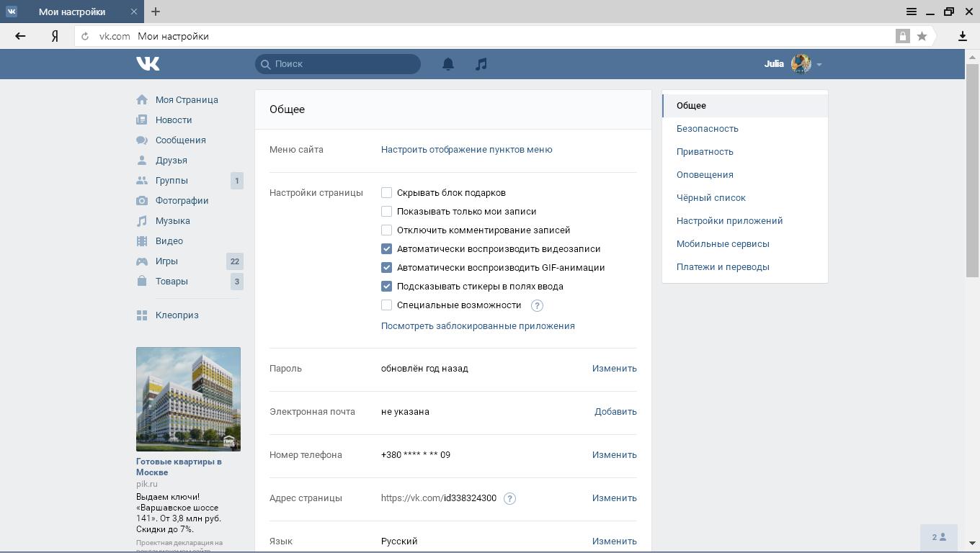Bookmark page with the star icon

click(x=922, y=36)
